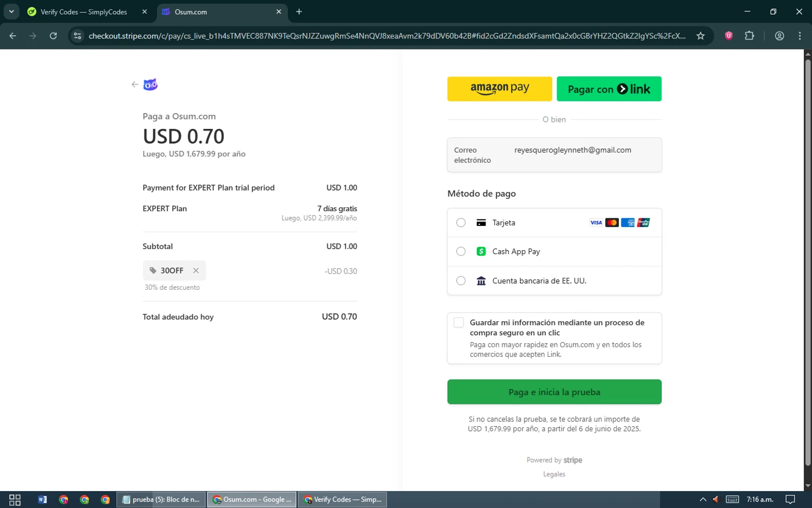Select the Cash App Pay radio button
812x508 pixels.
tap(461, 251)
